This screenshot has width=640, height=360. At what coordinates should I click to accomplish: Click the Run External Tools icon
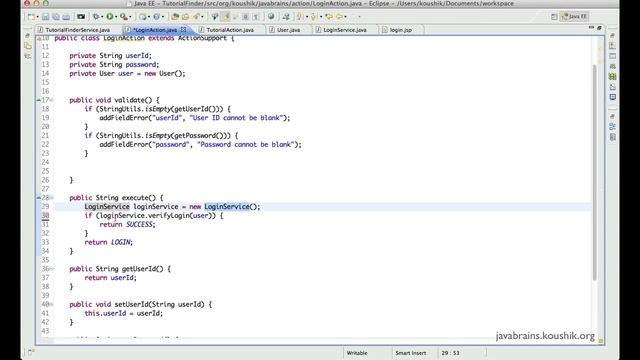point(124,17)
